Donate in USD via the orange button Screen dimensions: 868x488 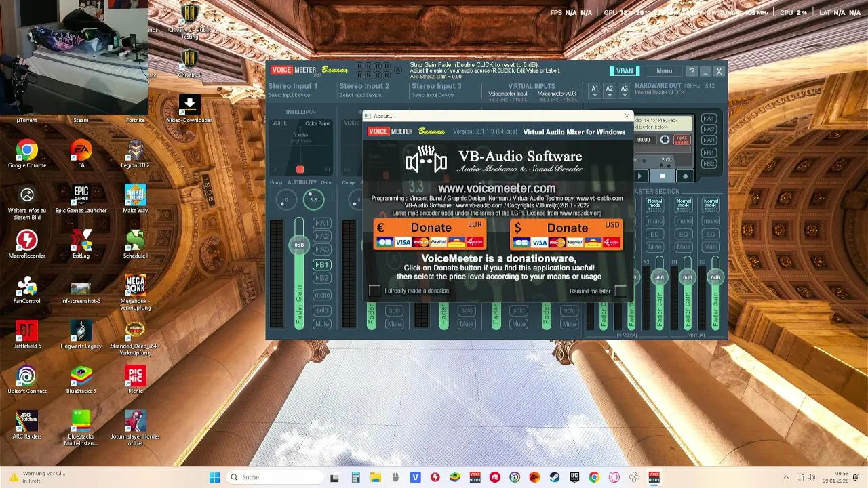click(567, 235)
